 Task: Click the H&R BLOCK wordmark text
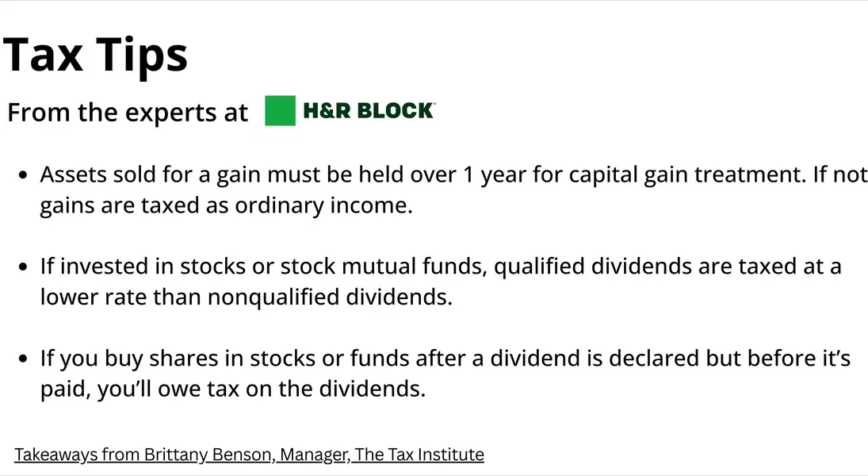tap(369, 111)
